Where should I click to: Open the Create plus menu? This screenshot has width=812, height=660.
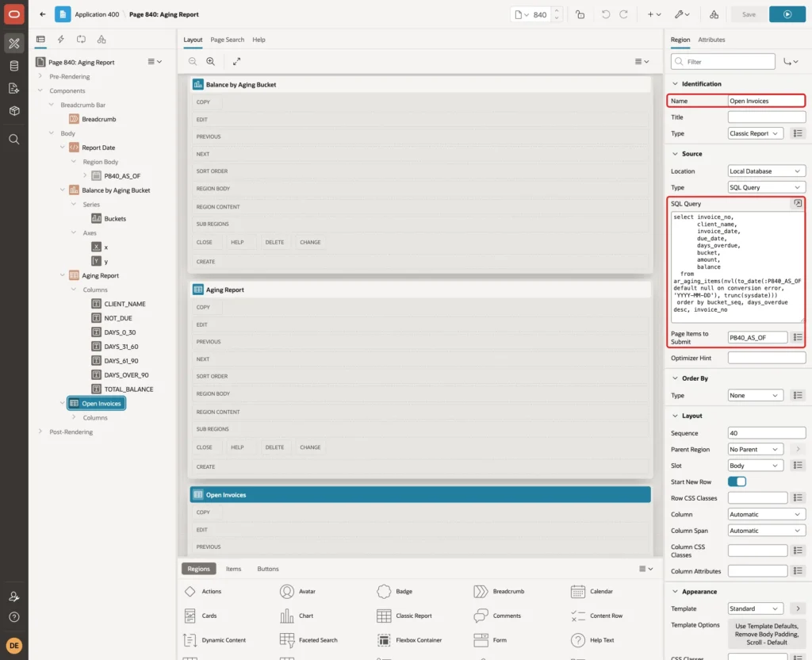pyautogui.click(x=654, y=14)
